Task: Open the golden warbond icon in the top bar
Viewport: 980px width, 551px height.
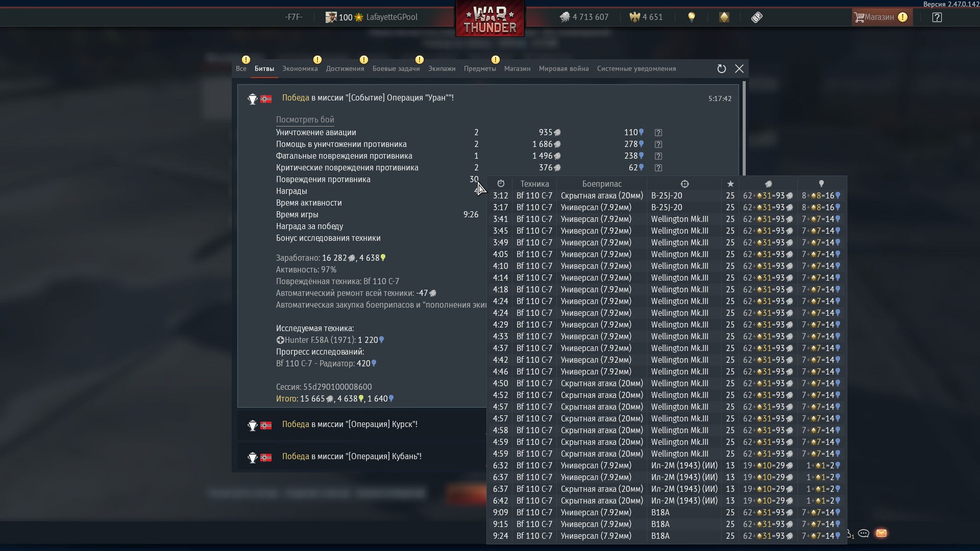Action: point(724,17)
